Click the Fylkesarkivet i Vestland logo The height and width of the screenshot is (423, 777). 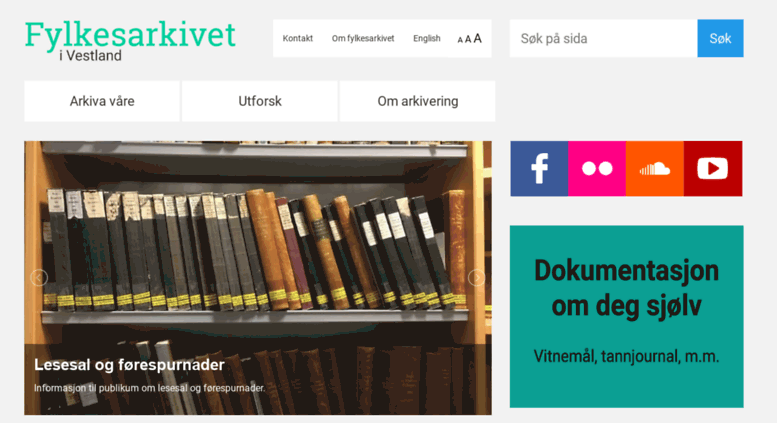tap(130, 41)
